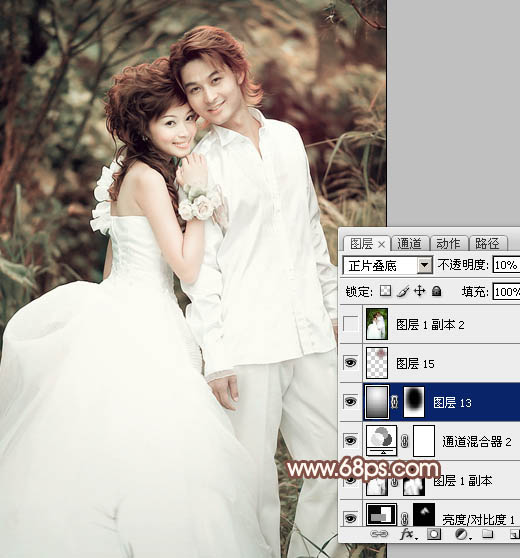This screenshot has width=520, height=558.
Task: Unlink mask chain on 图层 1 副本
Action: coord(394,483)
